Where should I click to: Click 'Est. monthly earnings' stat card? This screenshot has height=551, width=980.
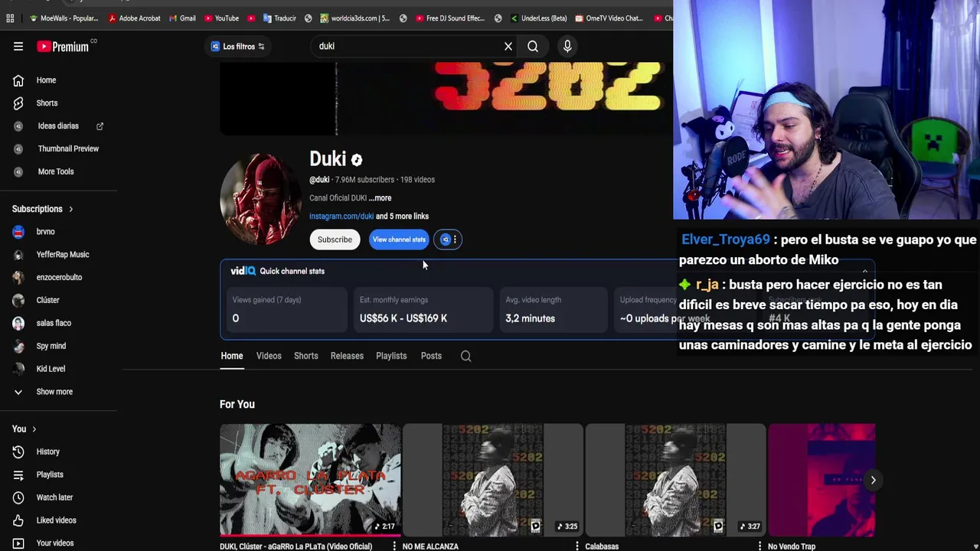(423, 310)
